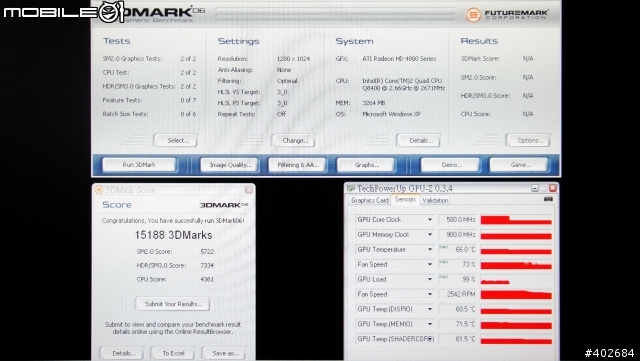Launch the Game button
This screenshot has width=640, height=361.
[519, 165]
